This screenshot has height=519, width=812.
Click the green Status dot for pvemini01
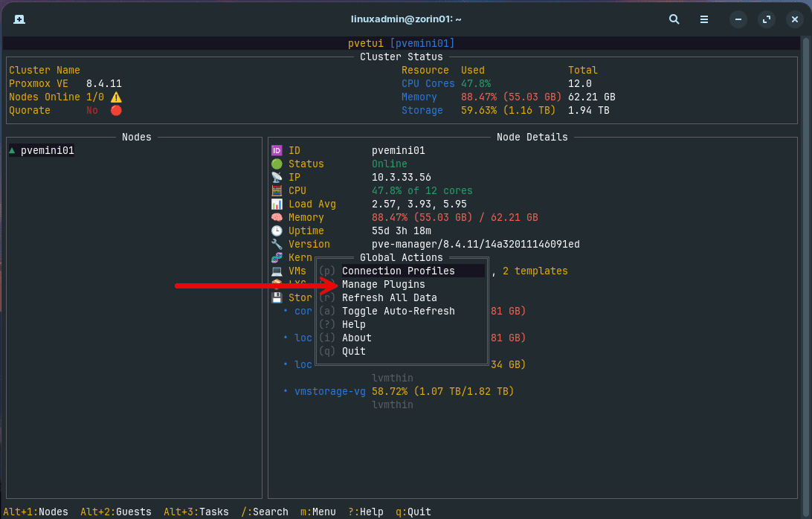(277, 164)
